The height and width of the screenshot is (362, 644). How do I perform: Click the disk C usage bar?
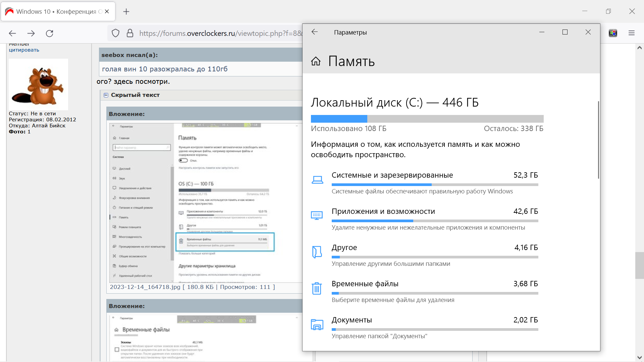point(427,119)
